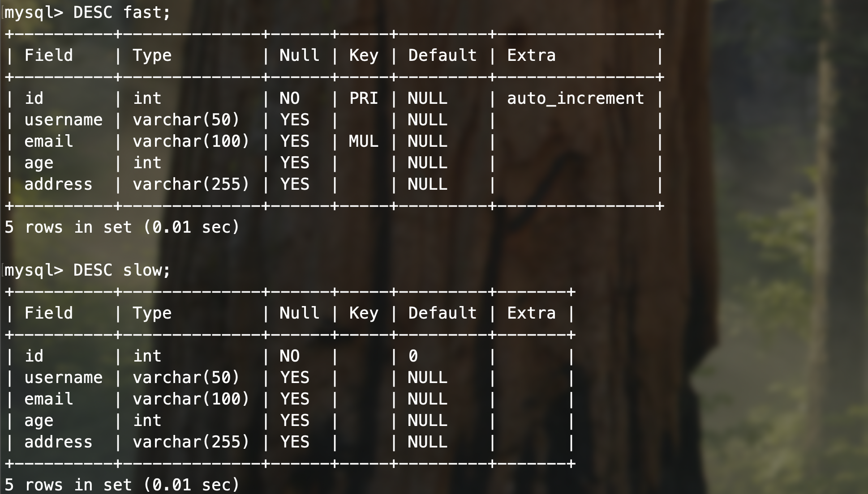
Task: Click the Default value 0 in the slow table
Action: (413, 356)
